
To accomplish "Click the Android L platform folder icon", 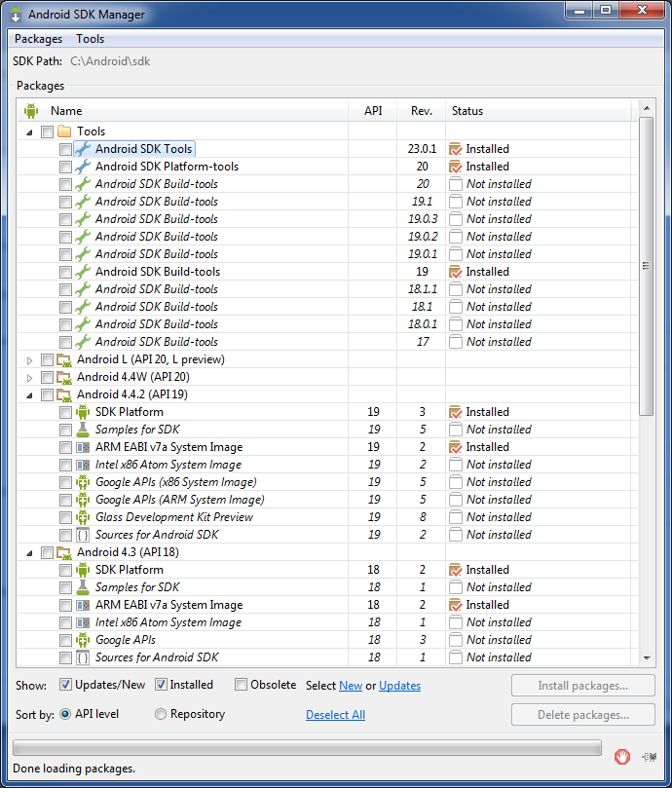I will pyautogui.click(x=64, y=359).
